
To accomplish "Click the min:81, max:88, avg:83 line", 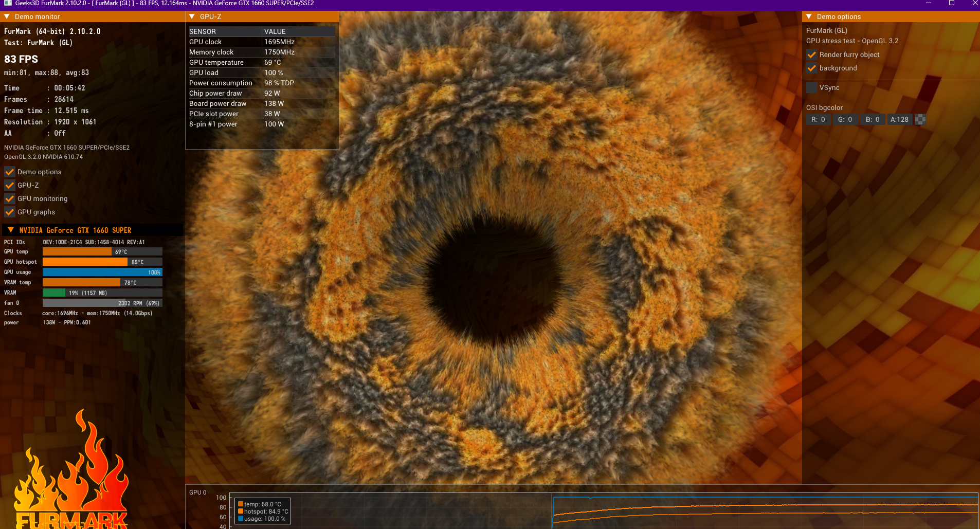I will pos(47,72).
